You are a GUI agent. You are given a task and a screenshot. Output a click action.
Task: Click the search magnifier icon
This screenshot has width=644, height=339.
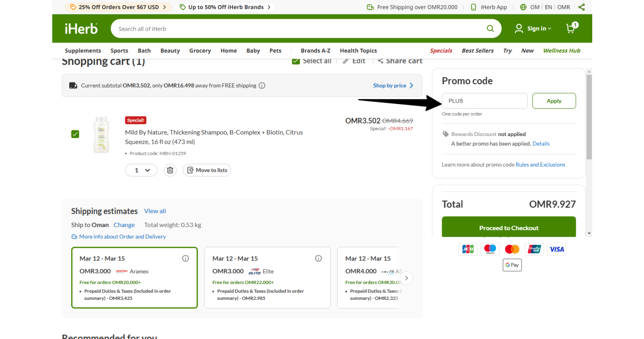tap(490, 29)
